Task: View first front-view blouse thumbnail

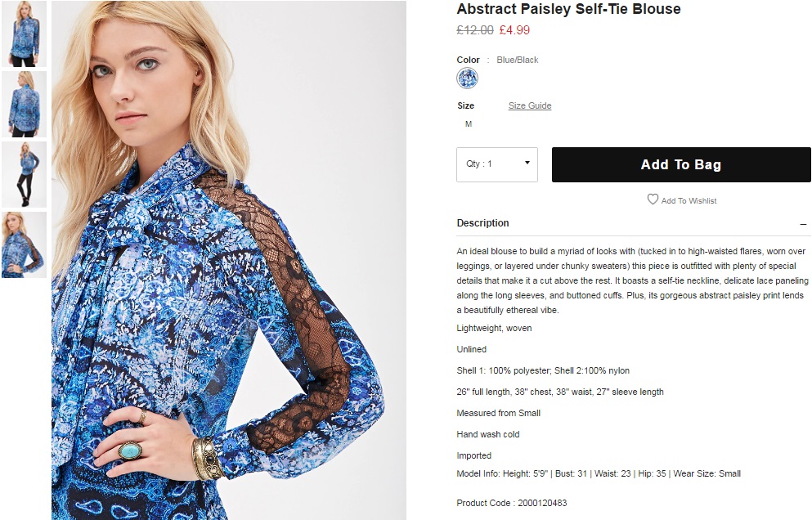Action: pos(24,34)
